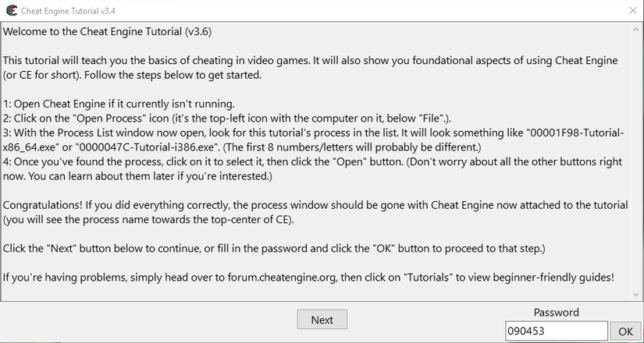Image resolution: width=644 pixels, height=343 pixels.
Task: Click the scrollbar up arrow
Action: [635, 29]
